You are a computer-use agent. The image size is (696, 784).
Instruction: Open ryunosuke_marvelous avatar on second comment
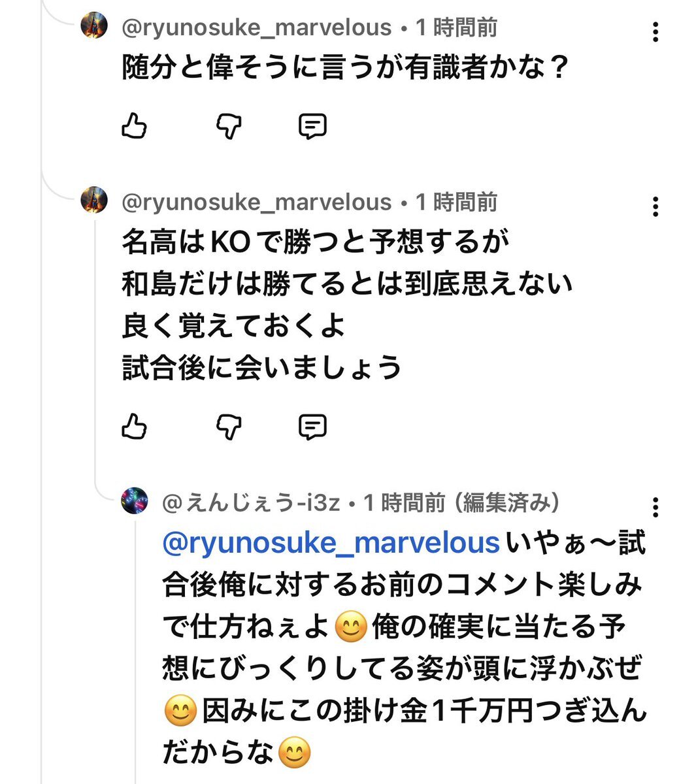point(94,200)
